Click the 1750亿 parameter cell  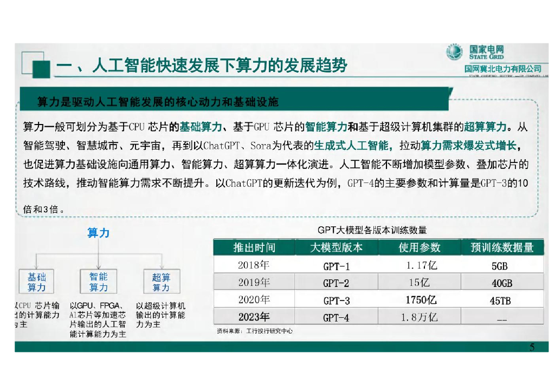pyautogui.click(x=420, y=300)
